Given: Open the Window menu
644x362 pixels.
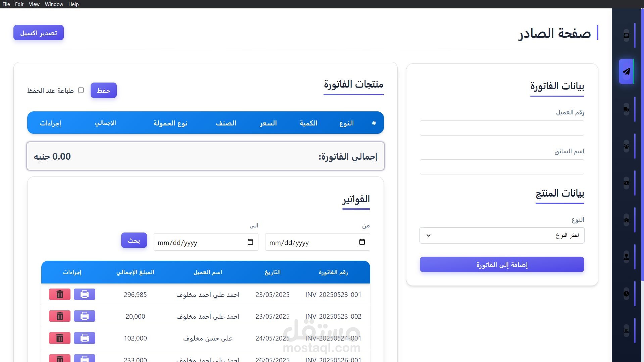Looking at the screenshot, I should point(54,4).
